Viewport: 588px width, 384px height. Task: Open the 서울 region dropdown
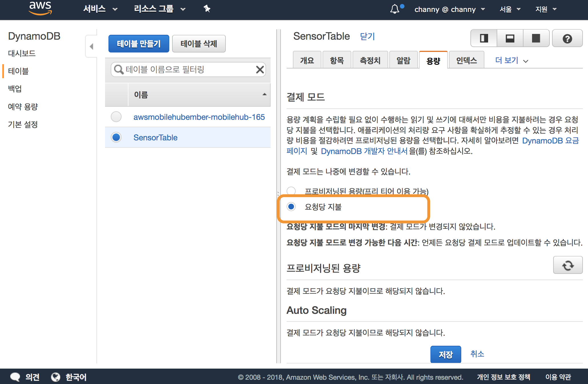click(x=510, y=9)
